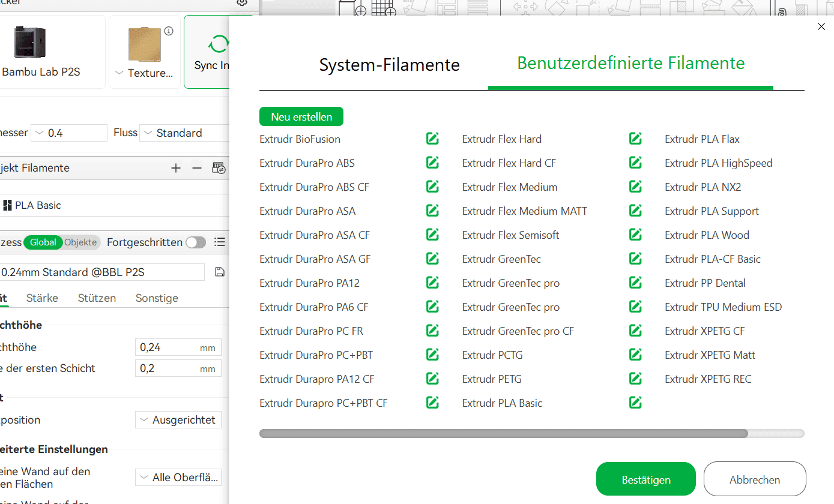Open the Ausgerichtet seam position dropdown
Viewport: 834px width, 504px height.
coord(178,420)
